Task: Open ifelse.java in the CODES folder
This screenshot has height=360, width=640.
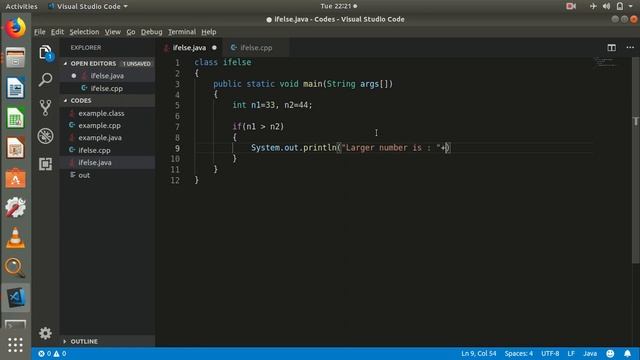Action: point(95,162)
